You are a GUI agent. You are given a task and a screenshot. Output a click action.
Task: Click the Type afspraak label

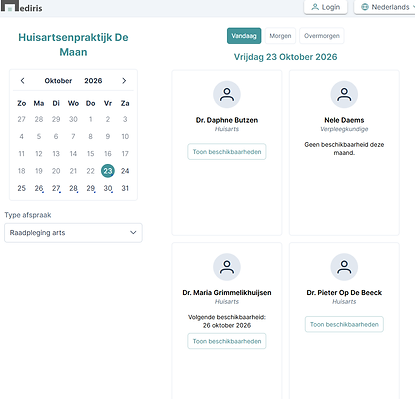coord(28,215)
